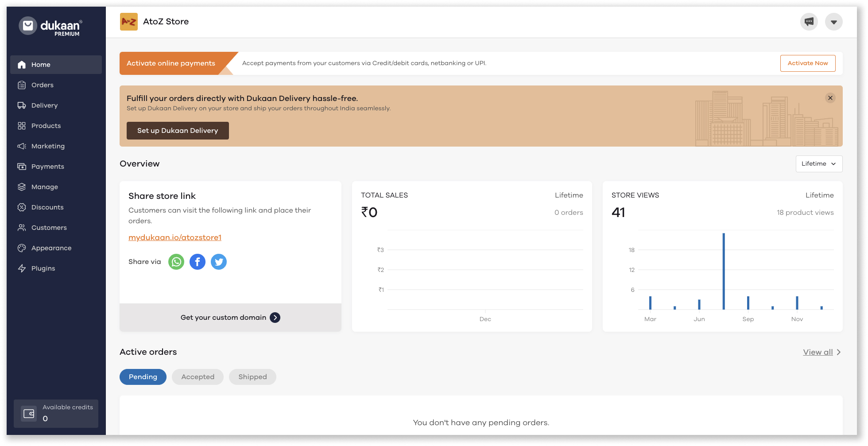Share store via WhatsApp icon
This screenshot has height=446, width=868.
(176, 262)
